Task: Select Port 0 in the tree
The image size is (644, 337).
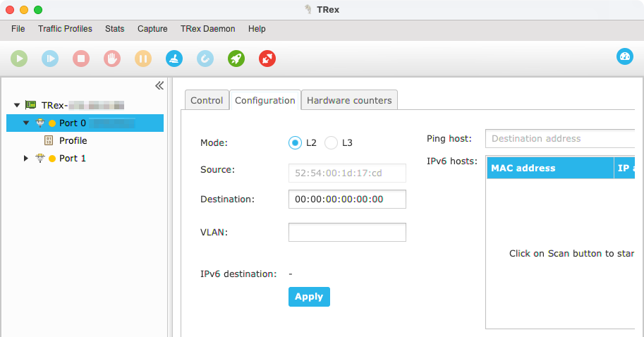Action: 85,123
